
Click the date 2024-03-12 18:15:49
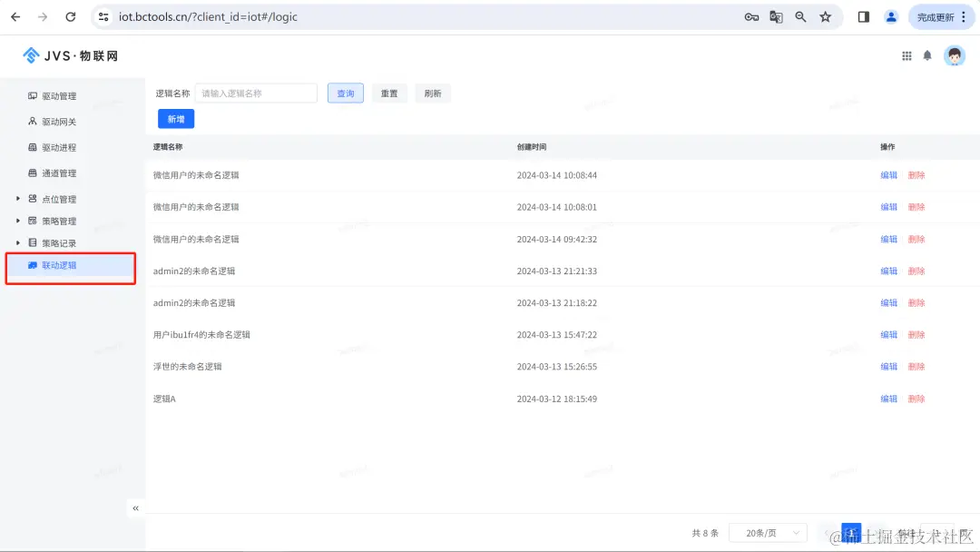557,399
